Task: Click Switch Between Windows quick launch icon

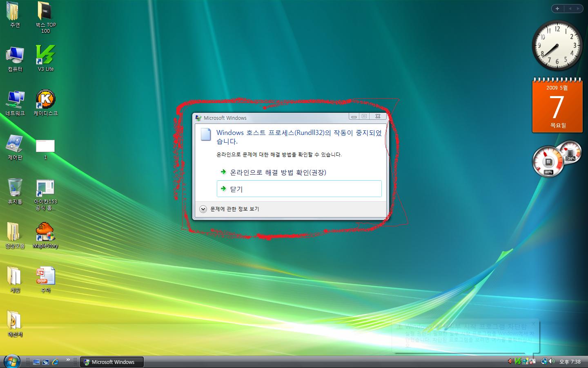Action: [46, 362]
